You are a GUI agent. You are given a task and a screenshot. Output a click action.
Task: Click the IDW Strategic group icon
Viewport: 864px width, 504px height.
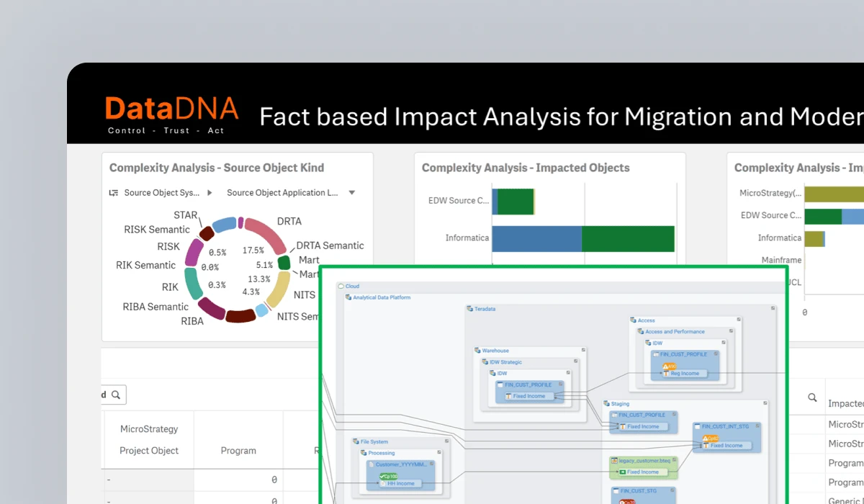coord(486,362)
